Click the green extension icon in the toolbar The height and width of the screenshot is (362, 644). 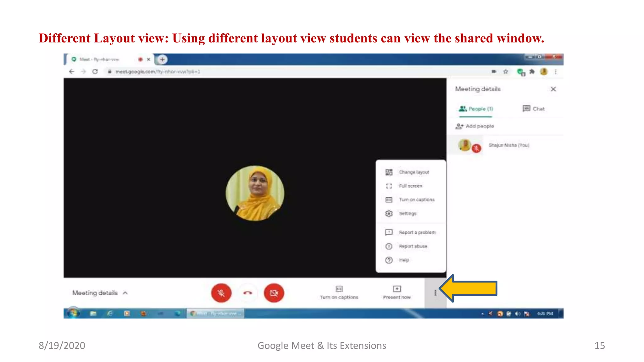521,72
